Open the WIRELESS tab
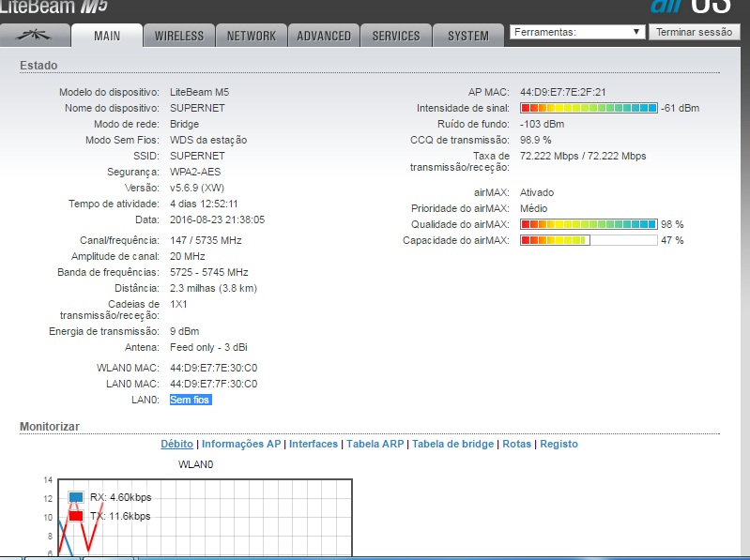The width and height of the screenshot is (750, 560). point(179,36)
